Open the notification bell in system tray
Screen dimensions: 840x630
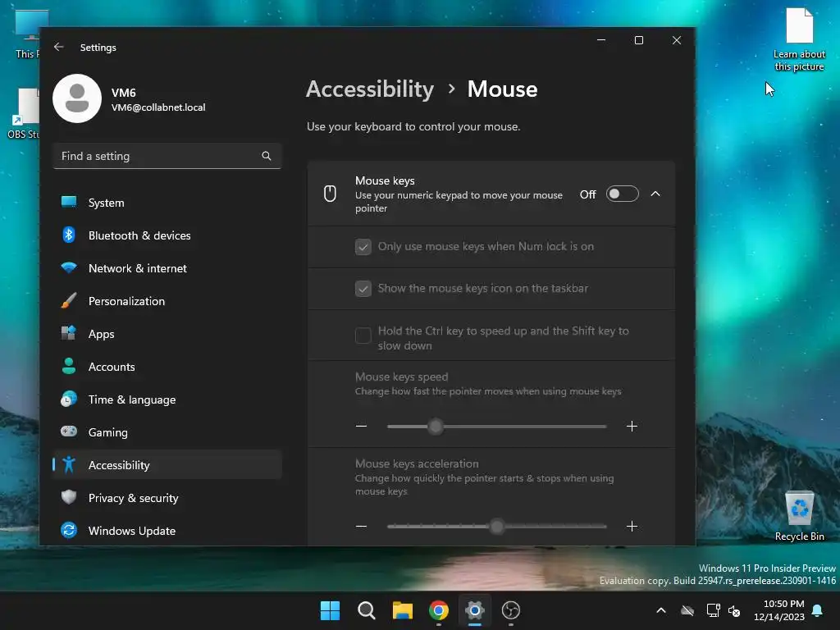(x=818, y=610)
